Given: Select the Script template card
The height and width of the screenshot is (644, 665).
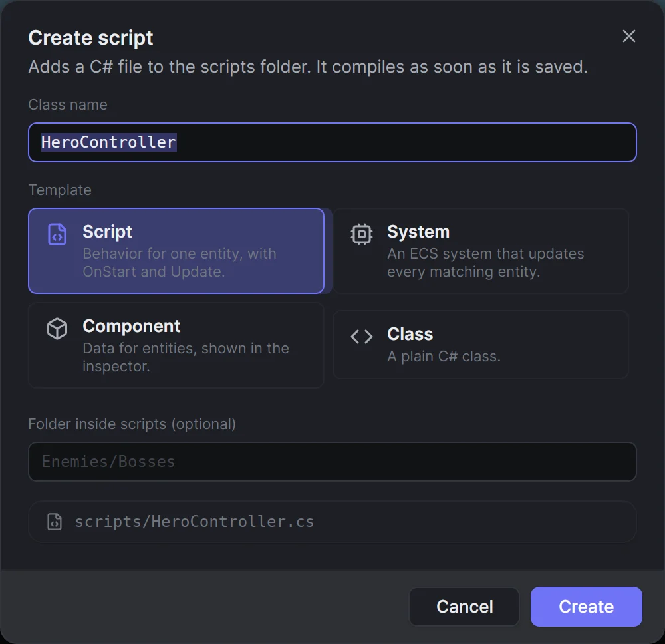Looking at the screenshot, I should (x=176, y=251).
